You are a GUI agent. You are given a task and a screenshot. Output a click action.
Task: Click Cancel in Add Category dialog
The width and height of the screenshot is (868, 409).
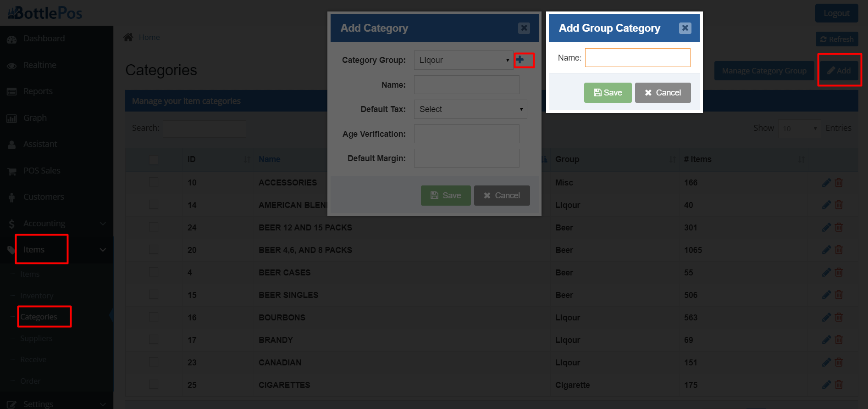tap(502, 196)
